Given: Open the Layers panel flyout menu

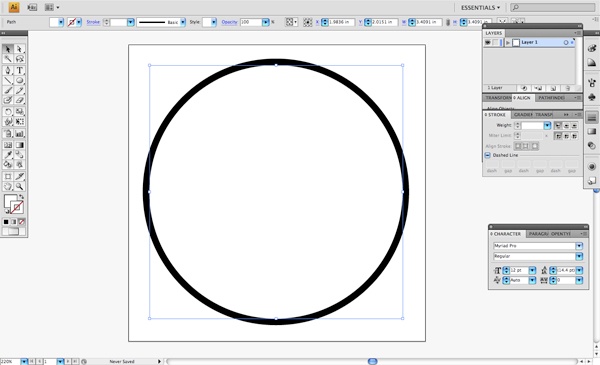Looking at the screenshot, I should 577,33.
